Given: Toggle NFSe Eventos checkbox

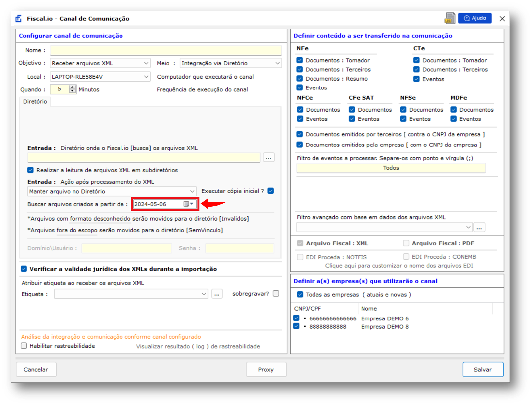Looking at the screenshot, I should point(403,119).
